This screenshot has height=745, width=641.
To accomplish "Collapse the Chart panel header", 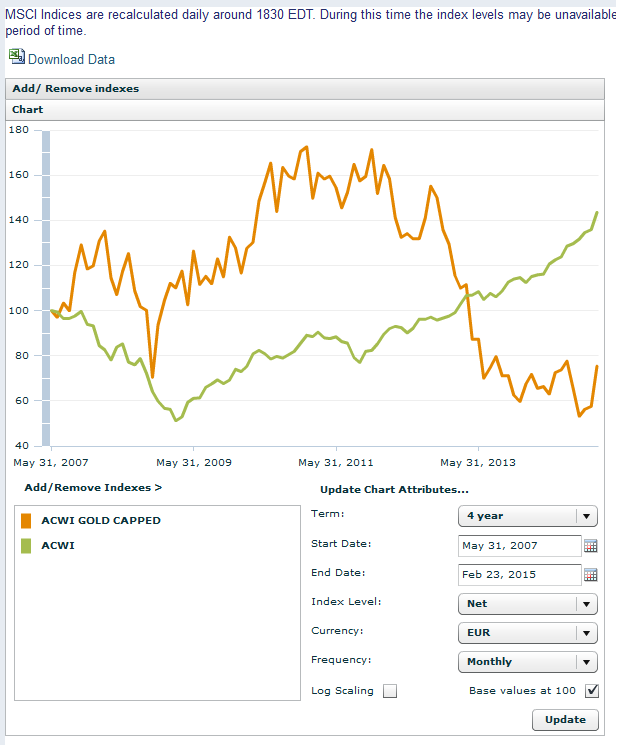I will [x=28, y=109].
